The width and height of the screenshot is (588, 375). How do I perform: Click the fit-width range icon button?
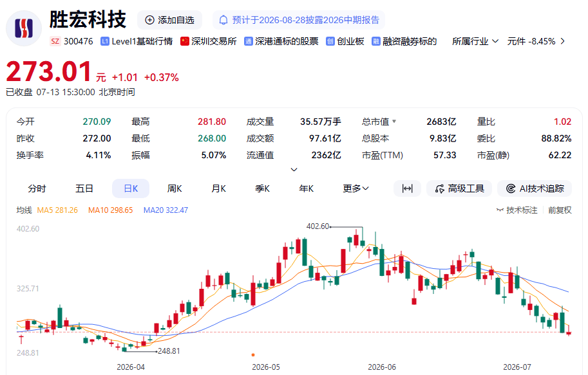407,188
